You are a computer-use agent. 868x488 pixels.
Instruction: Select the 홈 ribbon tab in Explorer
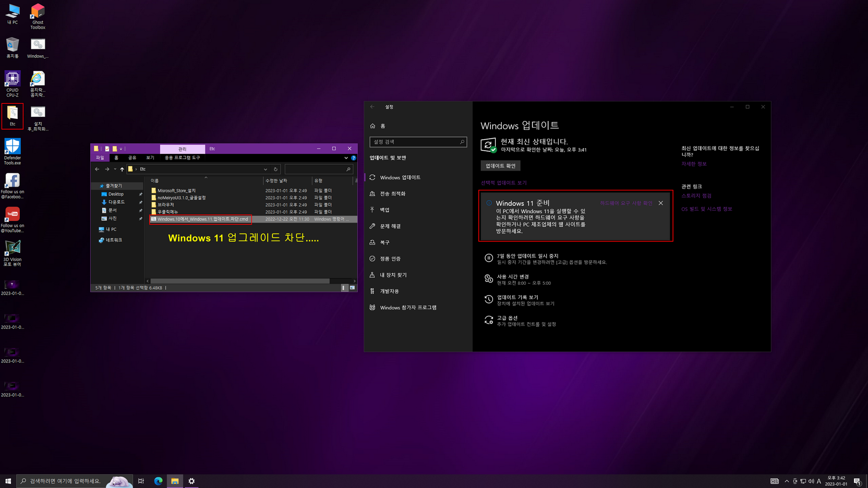[x=116, y=158]
